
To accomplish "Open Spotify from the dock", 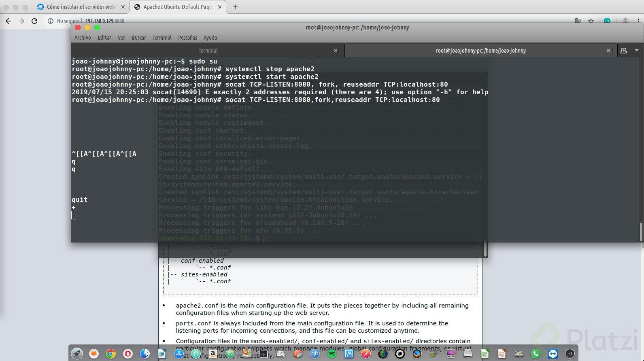I will point(332,354).
